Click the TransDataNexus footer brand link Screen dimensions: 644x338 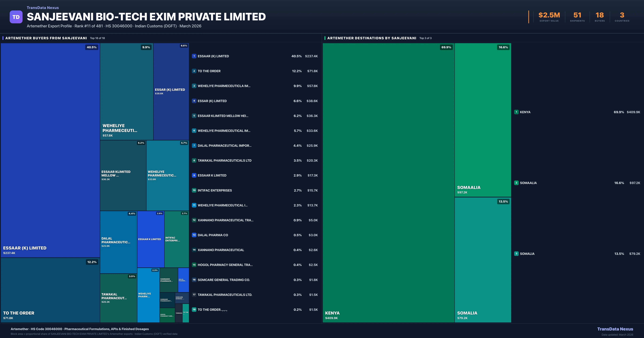[615, 329]
